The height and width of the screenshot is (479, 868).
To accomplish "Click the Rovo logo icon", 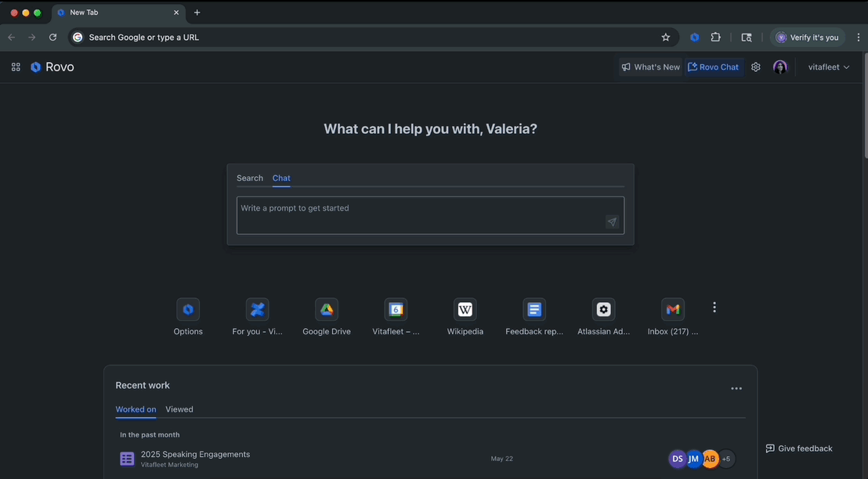I will click(35, 67).
